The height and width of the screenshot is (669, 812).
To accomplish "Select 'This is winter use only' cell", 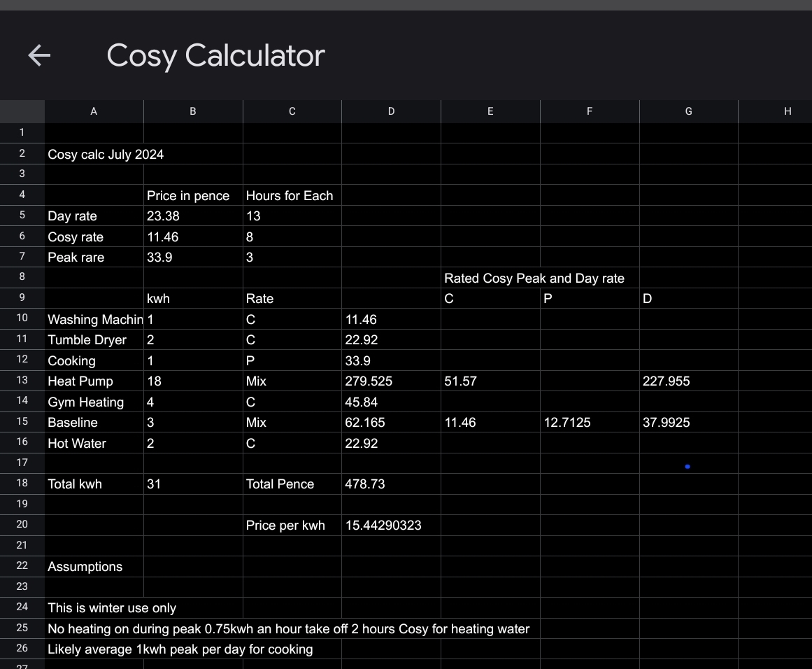I will [x=112, y=608].
